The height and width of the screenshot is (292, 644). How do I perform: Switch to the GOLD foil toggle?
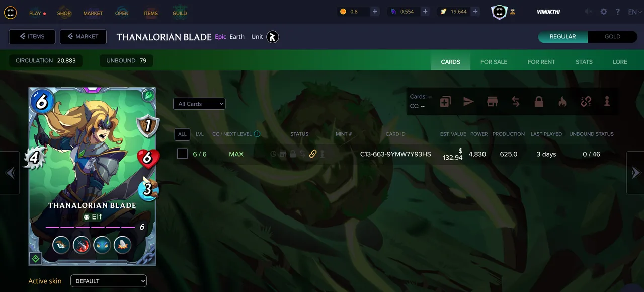(612, 37)
